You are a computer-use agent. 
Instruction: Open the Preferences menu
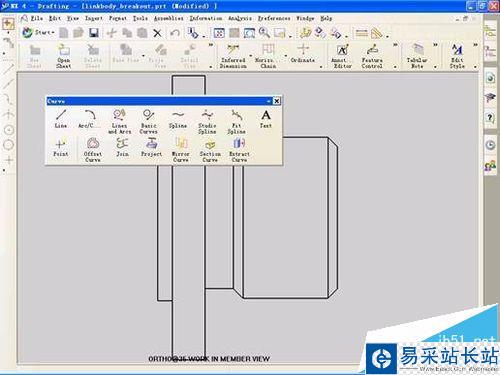click(x=274, y=18)
